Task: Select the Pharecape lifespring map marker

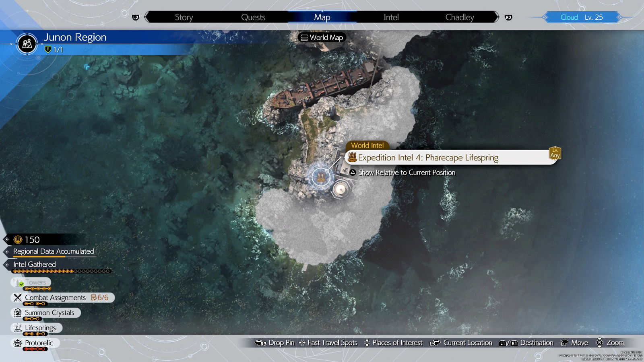Action: (321, 176)
